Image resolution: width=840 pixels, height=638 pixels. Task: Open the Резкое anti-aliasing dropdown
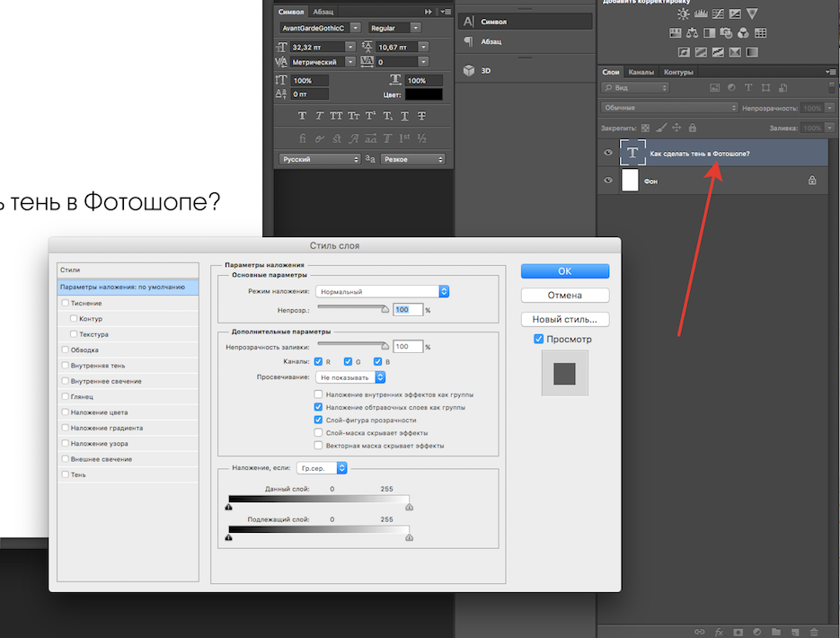point(412,159)
